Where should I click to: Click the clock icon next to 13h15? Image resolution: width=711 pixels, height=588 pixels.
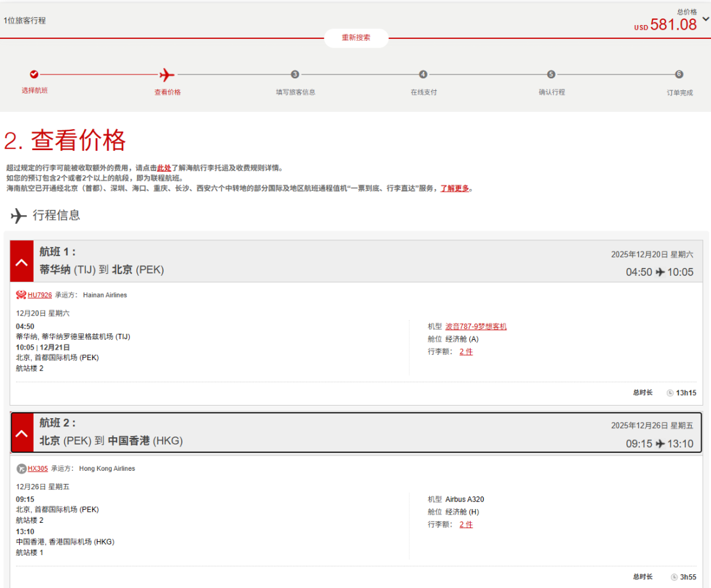tap(670, 393)
